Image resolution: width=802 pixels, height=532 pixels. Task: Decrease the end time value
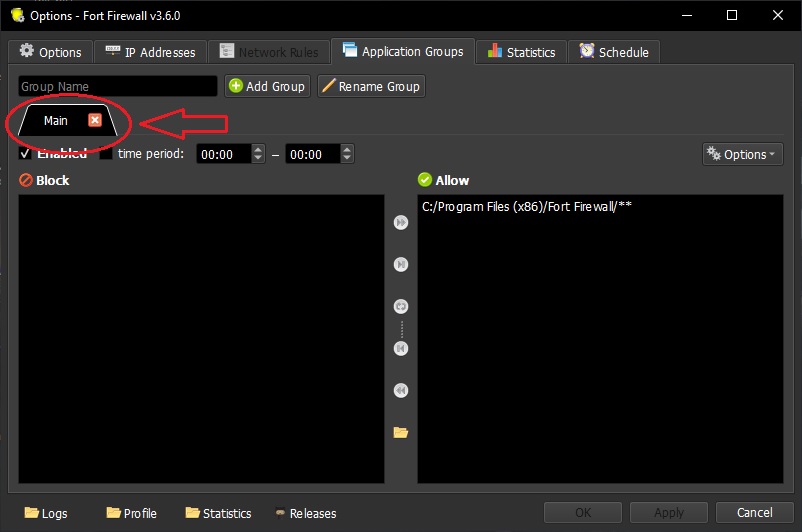coord(347,159)
